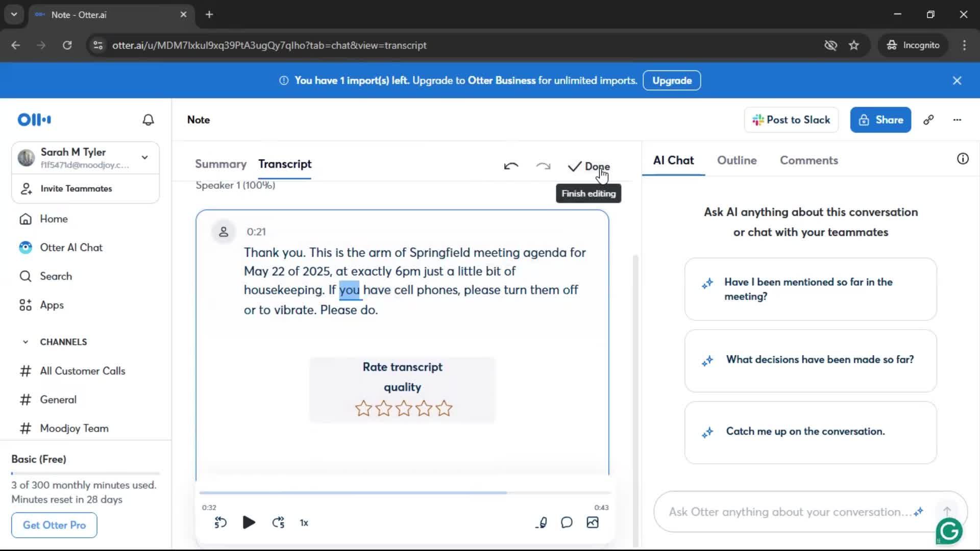Open the notifications bell
This screenshot has width=980, height=551.
(x=148, y=120)
